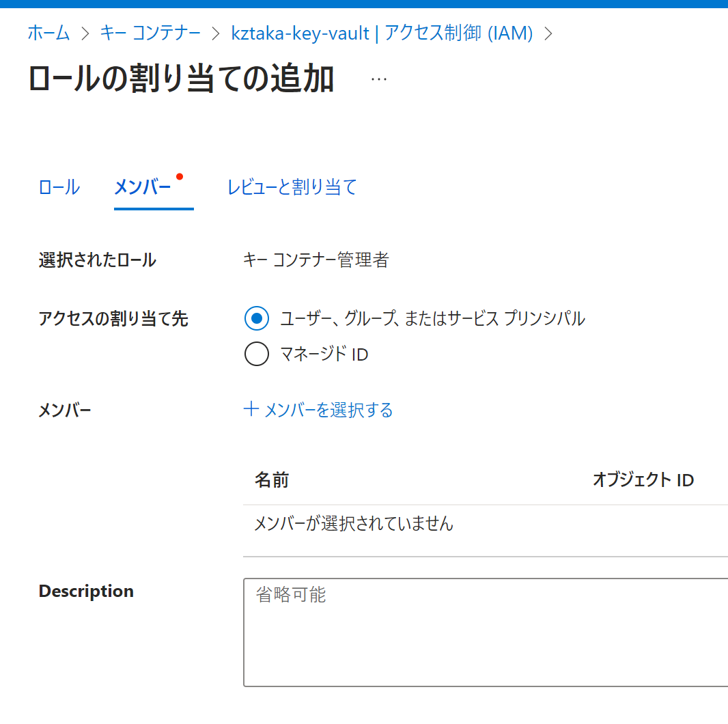The width and height of the screenshot is (728, 724).
Task: Click the 名前 column header
Action: [x=272, y=480]
